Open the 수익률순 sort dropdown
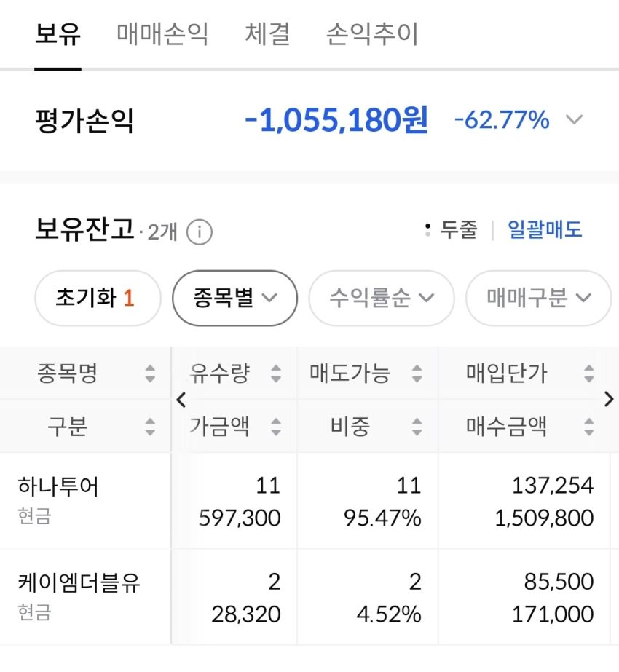The width and height of the screenshot is (619, 672). [x=381, y=298]
